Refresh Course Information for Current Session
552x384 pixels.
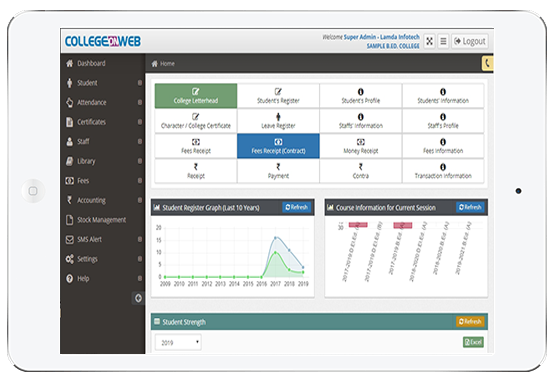pyautogui.click(x=470, y=207)
